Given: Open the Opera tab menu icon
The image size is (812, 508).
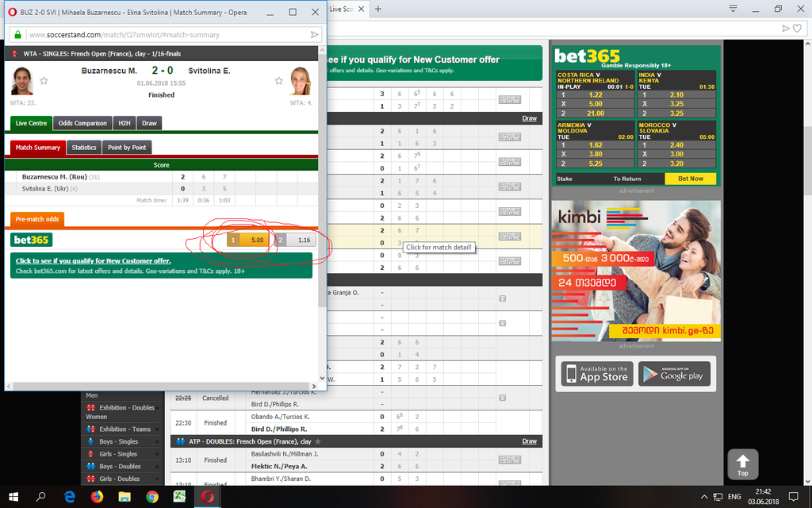Looking at the screenshot, I should tap(733, 9).
